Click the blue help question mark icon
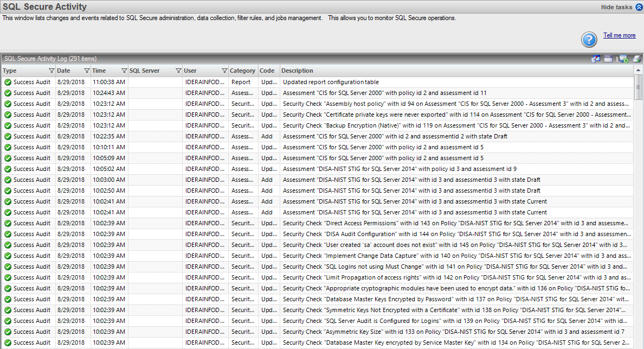The height and width of the screenshot is (349, 644). tap(589, 40)
